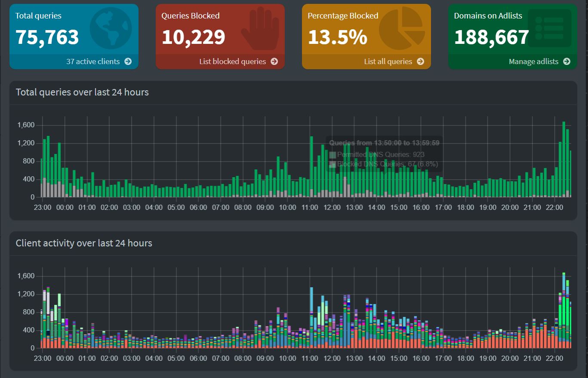Click the 13.5% percentage blocked value
This screenshot has width=588, height=378.
(338, 37)
